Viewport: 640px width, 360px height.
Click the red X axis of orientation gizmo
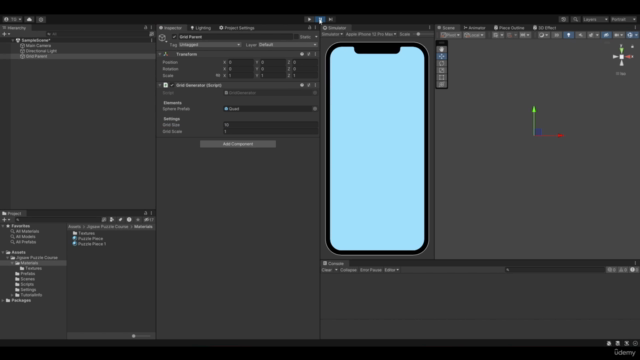point(629,57)
